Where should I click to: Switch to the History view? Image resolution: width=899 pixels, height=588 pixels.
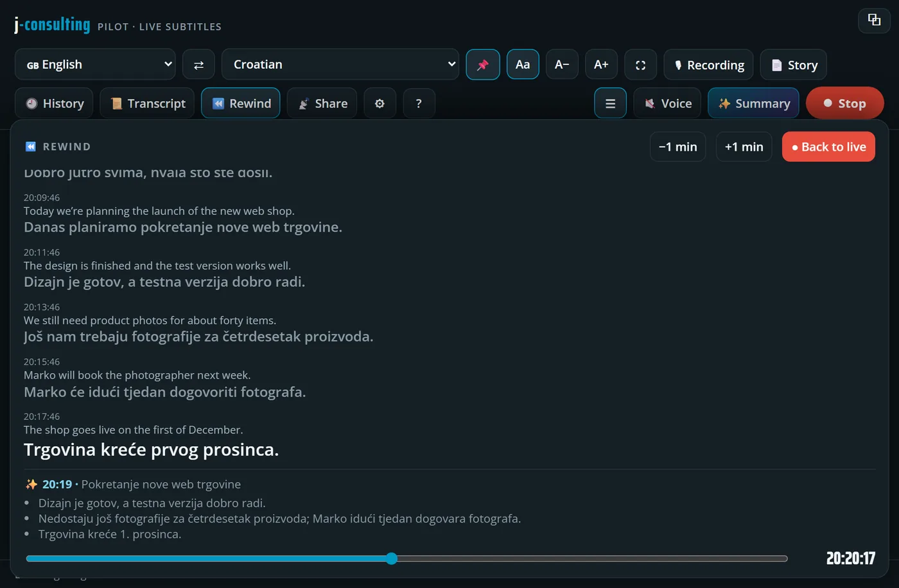[54, 103]
